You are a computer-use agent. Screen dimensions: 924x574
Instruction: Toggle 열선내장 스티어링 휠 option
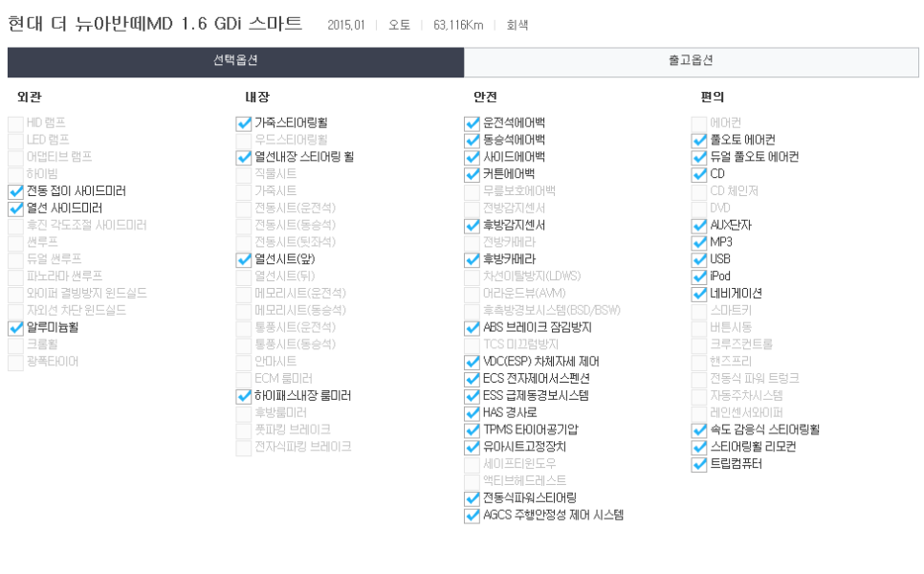[243, 158]
